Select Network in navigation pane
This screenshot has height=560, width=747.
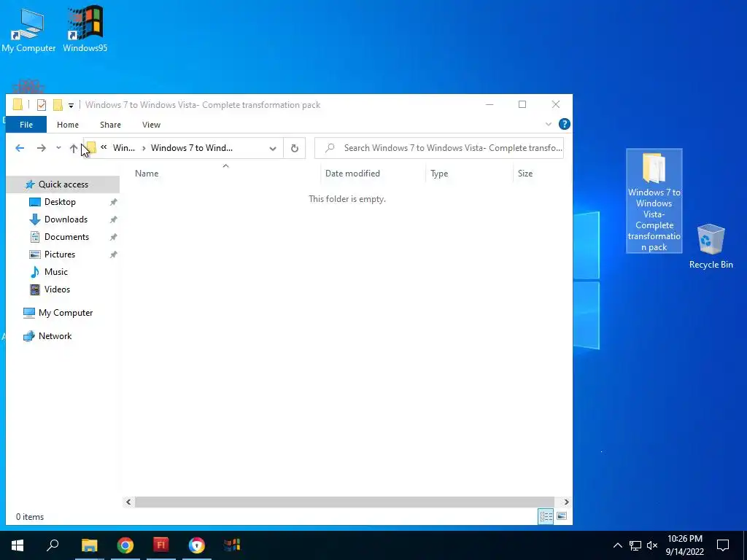pyautogui.click(x=55, y=336)
